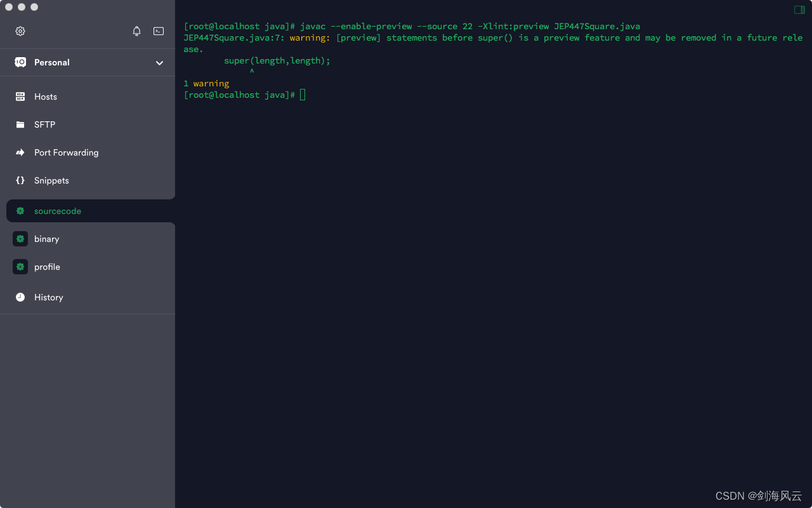Click the 1 warning line
812x508 pixels.
pos(206,83)
